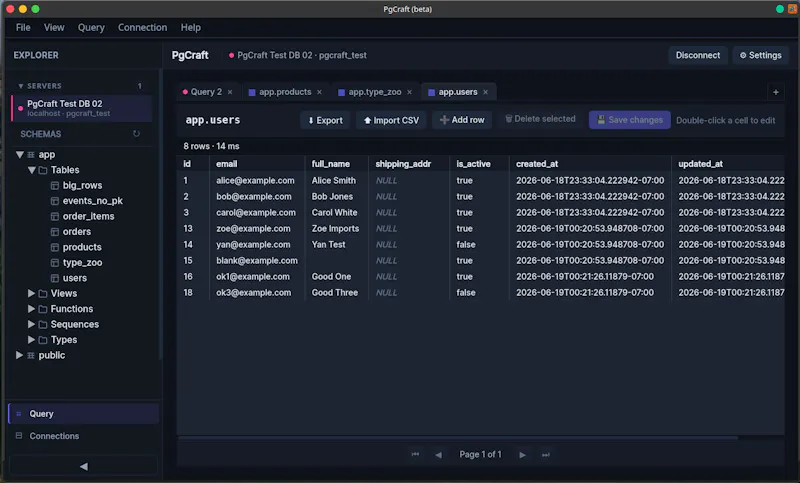The image size is (800, 483).
Task: Click the Disconnect button
Action: (698, 55)
